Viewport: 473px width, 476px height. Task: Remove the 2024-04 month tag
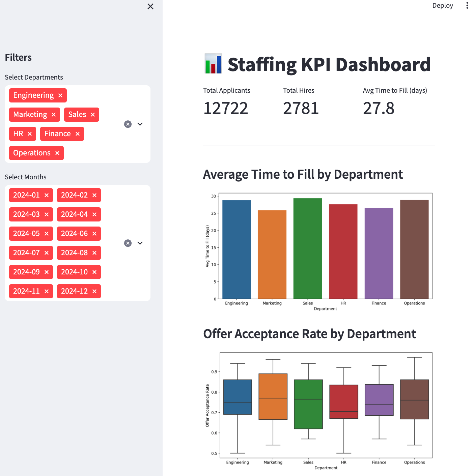[x=94, y=214]
